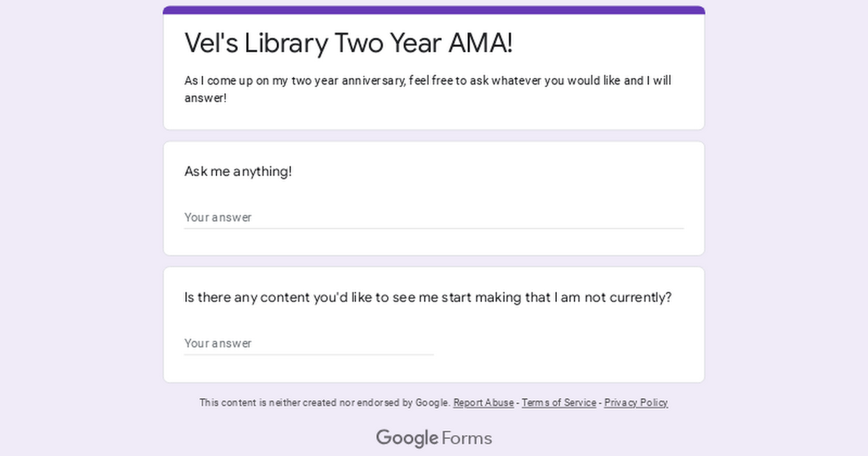Click the purple header bar atop the form

point(434,10)
